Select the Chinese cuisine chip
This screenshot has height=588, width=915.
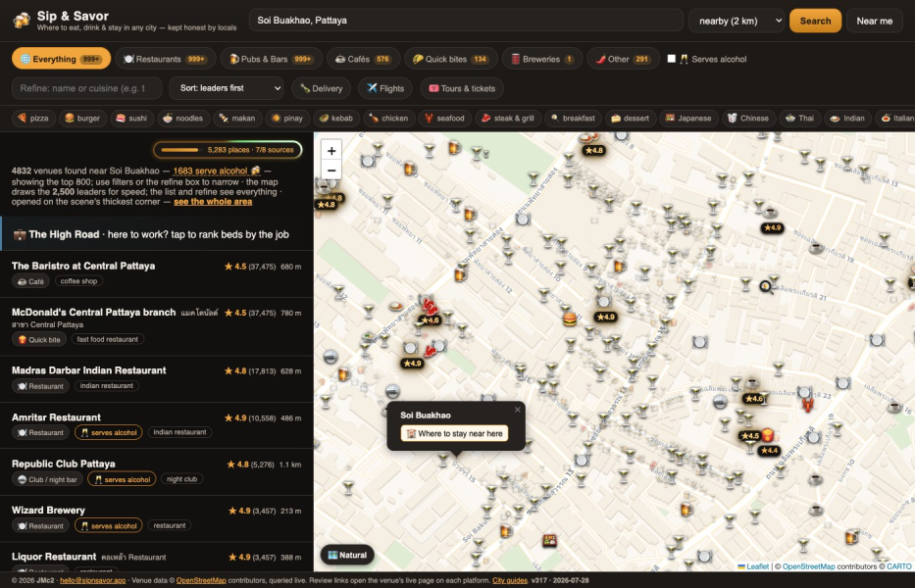pos(748,118)
